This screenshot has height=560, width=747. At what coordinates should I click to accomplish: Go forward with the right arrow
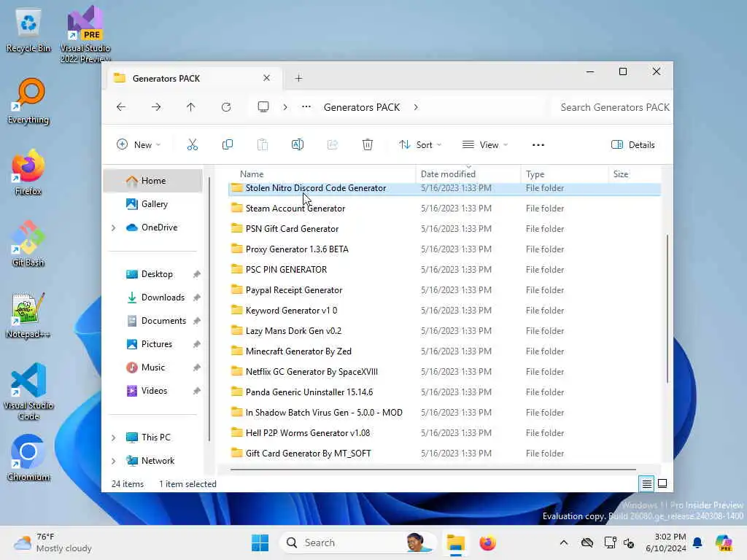tap(156, 107)
